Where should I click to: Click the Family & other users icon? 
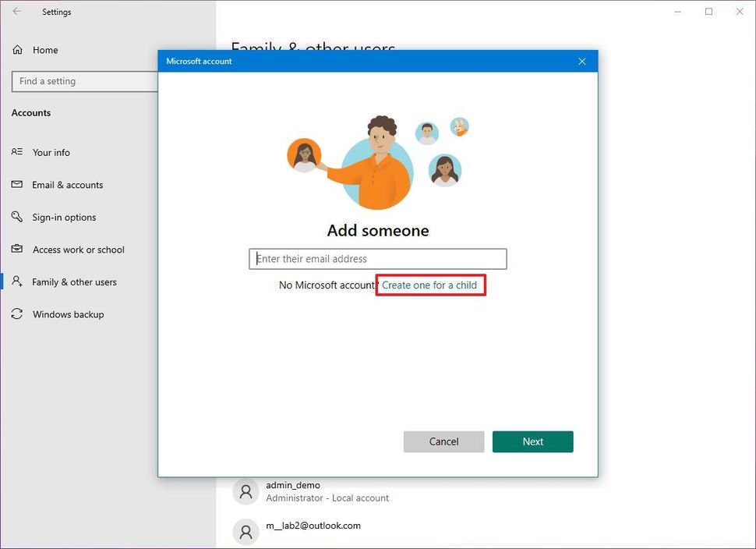pyautogui.click(x=17, y=282)
